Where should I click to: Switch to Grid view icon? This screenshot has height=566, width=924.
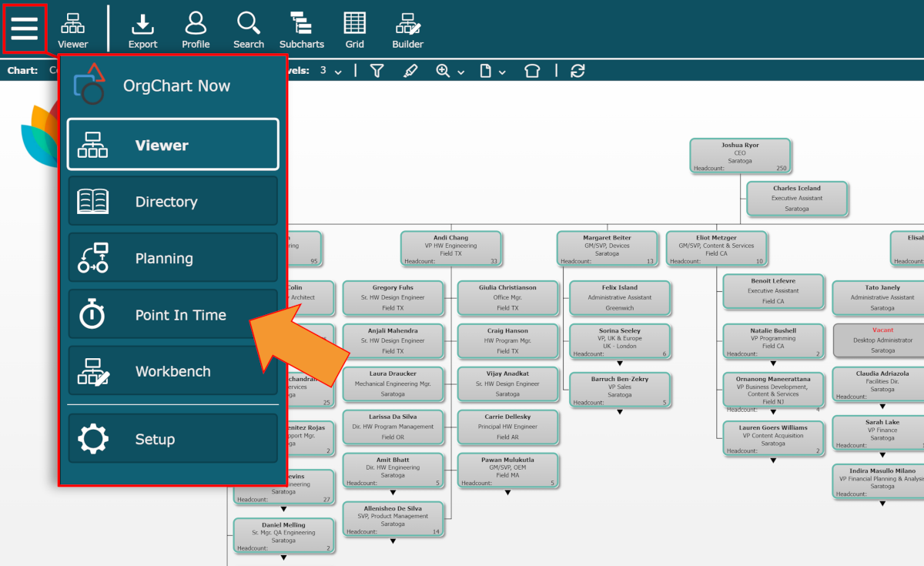coord(354,29)
